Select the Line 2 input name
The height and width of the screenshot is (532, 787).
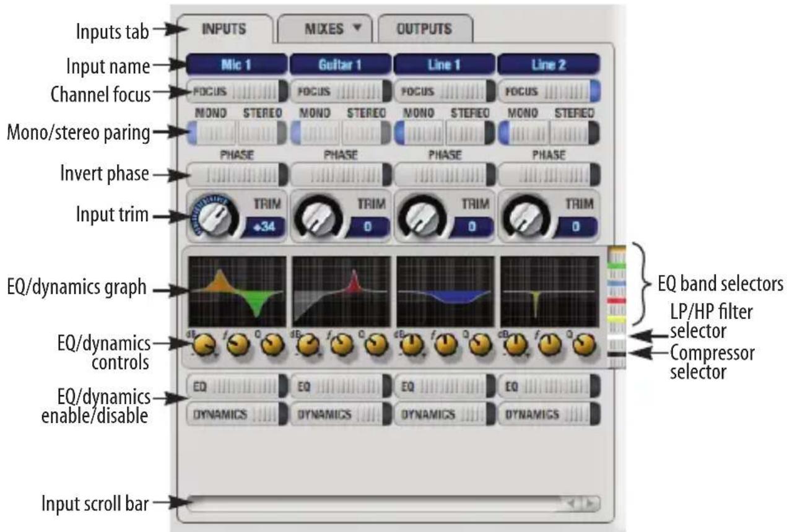(549, 64)
